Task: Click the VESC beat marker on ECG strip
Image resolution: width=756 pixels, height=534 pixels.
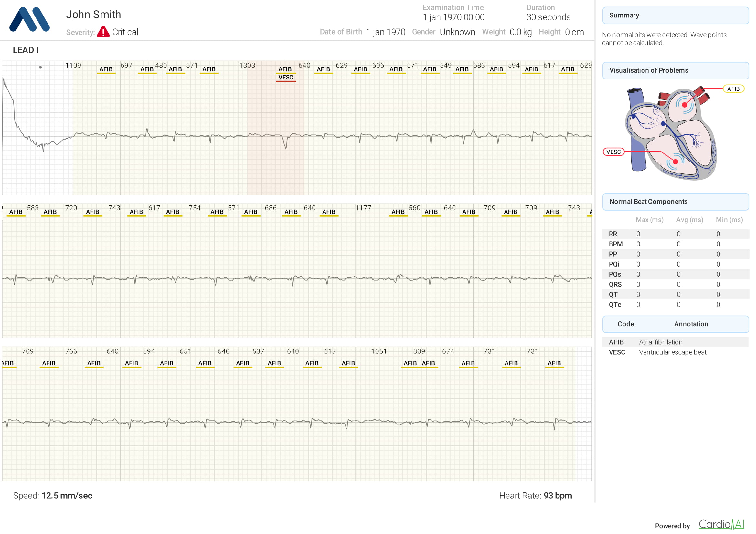Action: click(x=285, y=77)
